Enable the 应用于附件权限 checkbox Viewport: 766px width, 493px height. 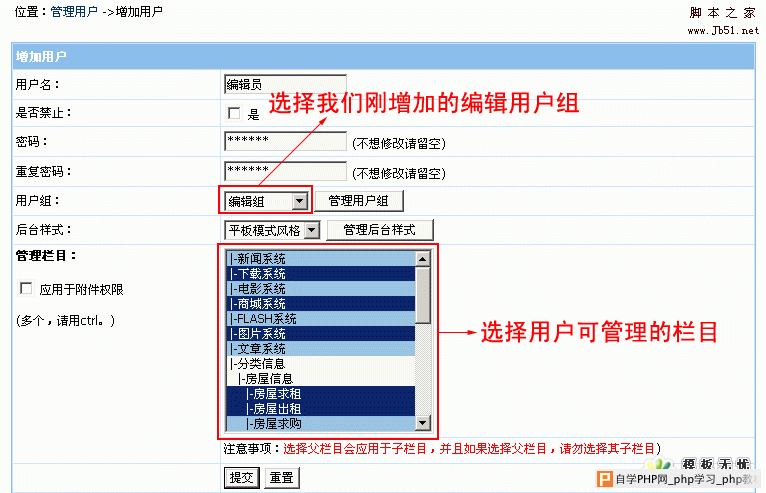tap(26, 288)
